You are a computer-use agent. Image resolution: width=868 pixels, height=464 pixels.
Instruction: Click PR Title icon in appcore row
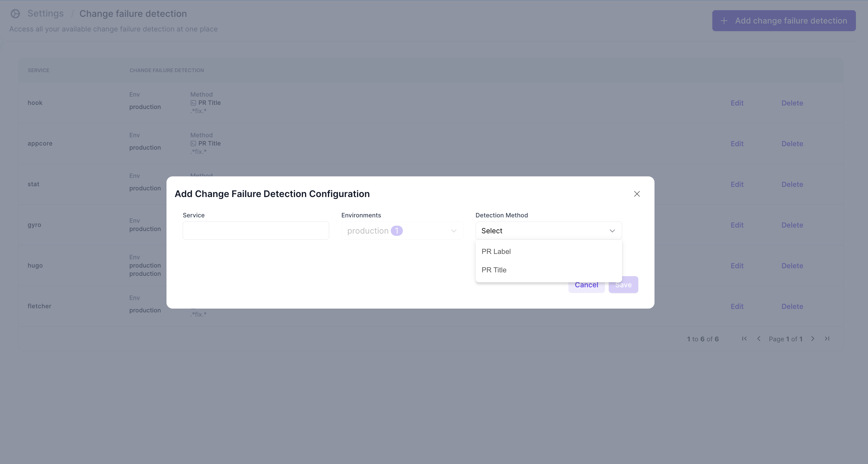coord(193,144)
